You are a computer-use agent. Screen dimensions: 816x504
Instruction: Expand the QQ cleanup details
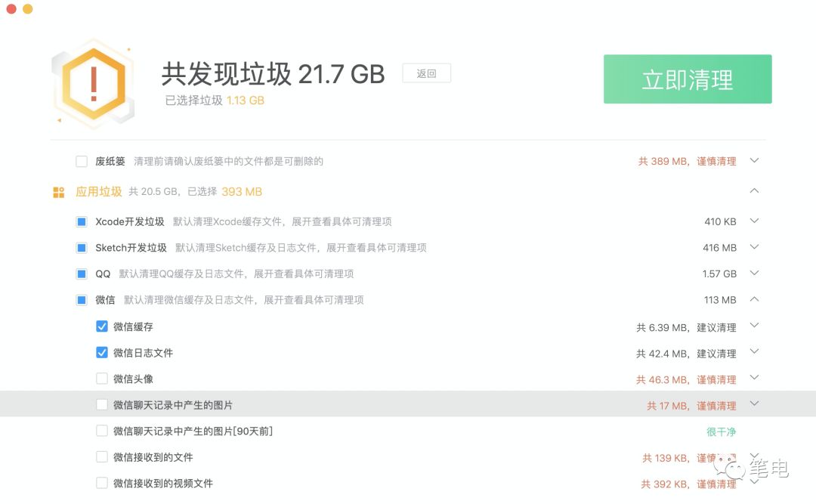pyautogui.click(x=754, y=274)
